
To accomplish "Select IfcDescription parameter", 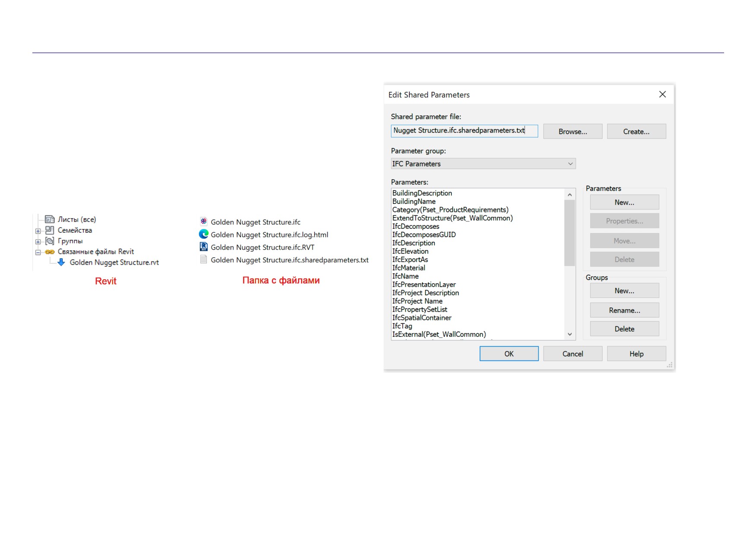I will coord(413,243).
